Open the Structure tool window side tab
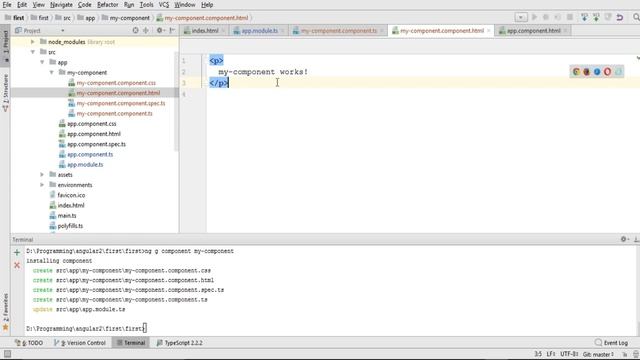The image size is (640, 360). click(5, 93)
